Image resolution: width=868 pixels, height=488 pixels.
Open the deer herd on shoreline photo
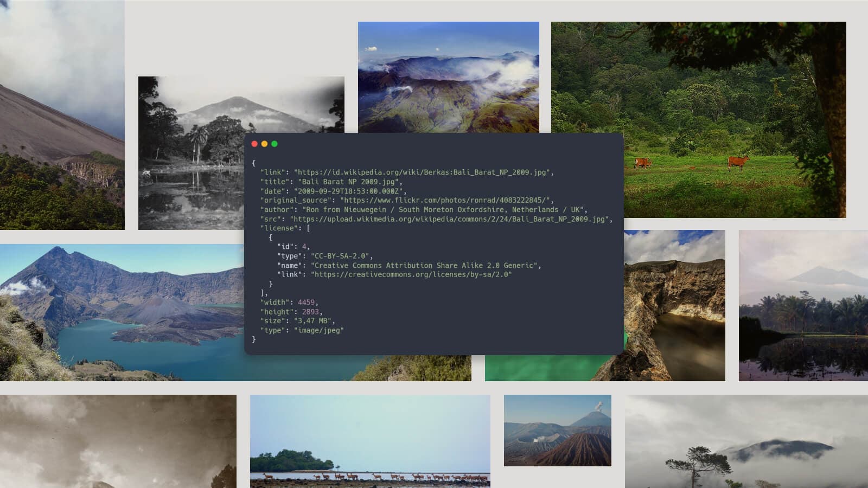coord(370,441)
